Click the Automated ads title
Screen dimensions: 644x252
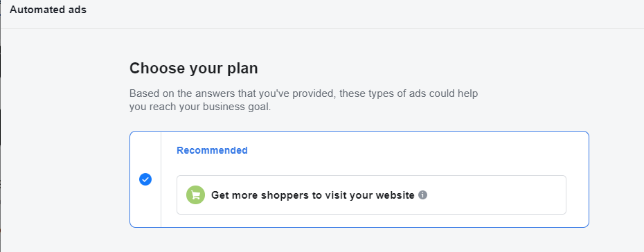[x=48, y=10]
